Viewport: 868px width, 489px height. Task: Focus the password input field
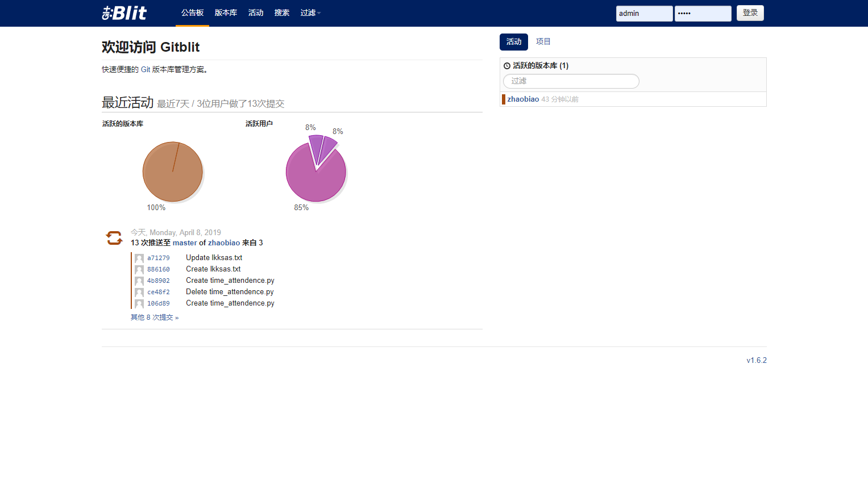[703, 14]
